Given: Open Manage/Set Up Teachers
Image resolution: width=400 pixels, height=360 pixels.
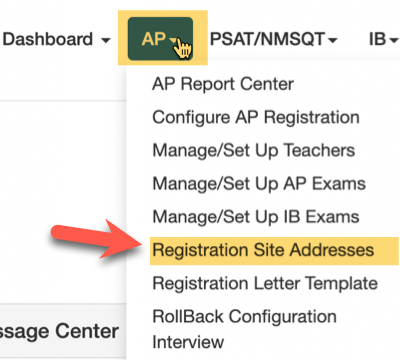Looking at the screenshot, I should 253,150.
